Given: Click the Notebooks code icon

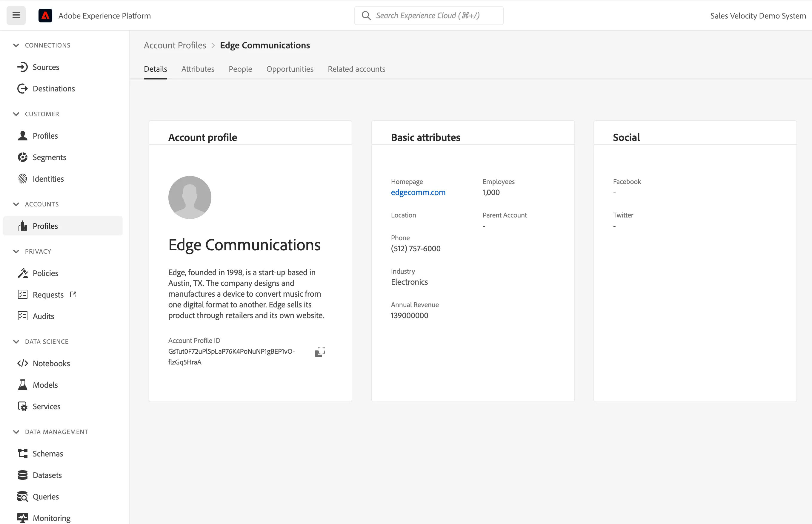Looking at the screenshot, I should point(22,363).
